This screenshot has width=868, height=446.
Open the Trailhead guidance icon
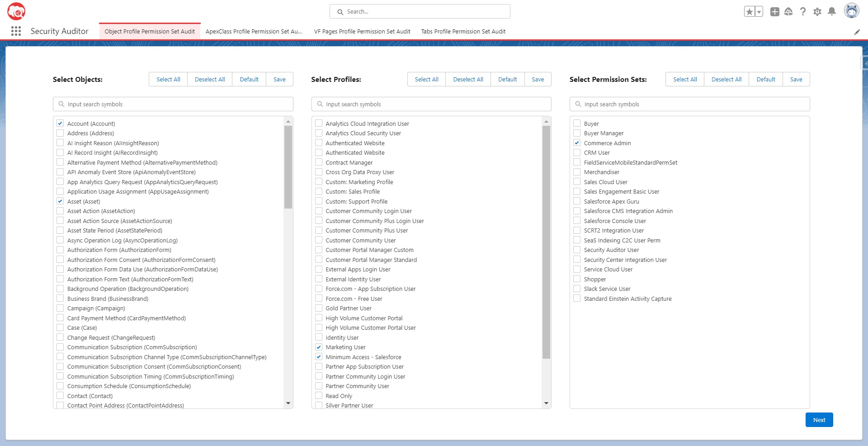pyautogui.click(x=788, y=12)
